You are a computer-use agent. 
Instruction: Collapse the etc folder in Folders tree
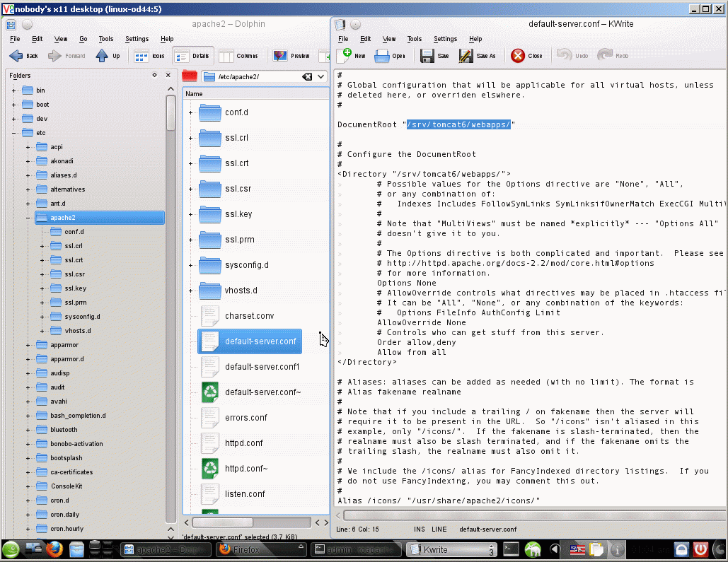point(14,133)
